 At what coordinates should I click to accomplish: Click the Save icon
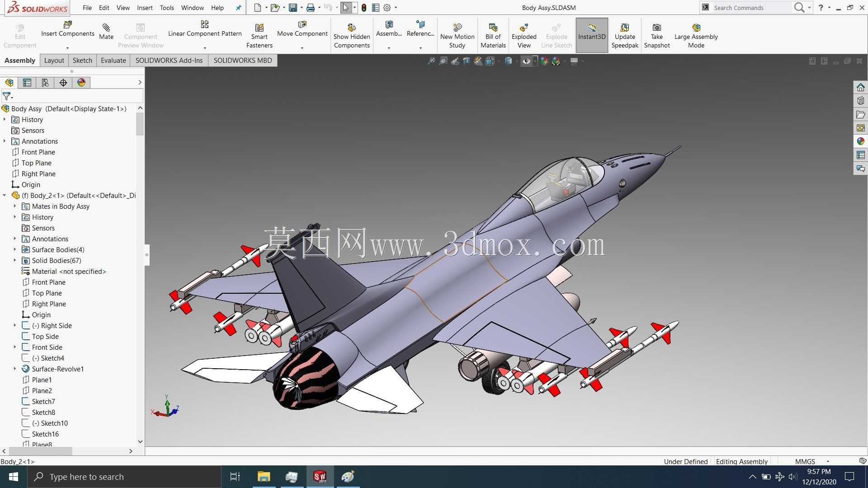click(x=293, y=8)
